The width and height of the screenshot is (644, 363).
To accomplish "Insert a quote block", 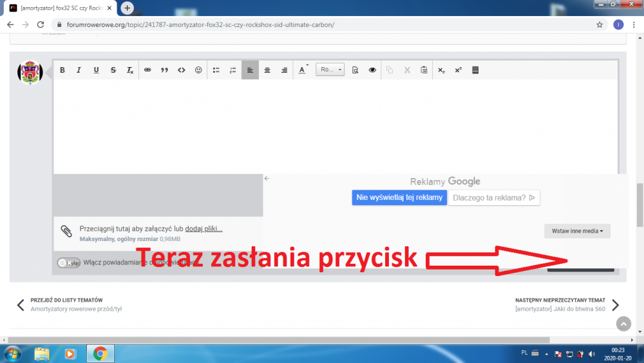I will 164,70.
